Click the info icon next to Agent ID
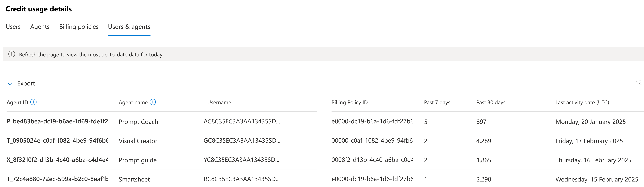 33,102
